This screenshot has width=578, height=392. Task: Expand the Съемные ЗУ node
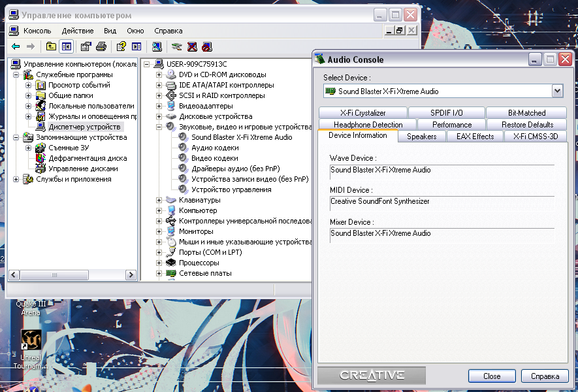point(28,148)
